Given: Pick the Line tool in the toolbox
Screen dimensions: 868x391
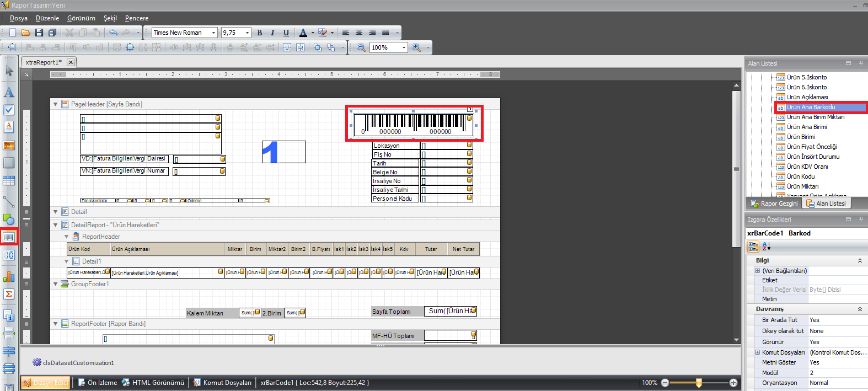Looking at the screenshot, I should [x=9, y=202].
